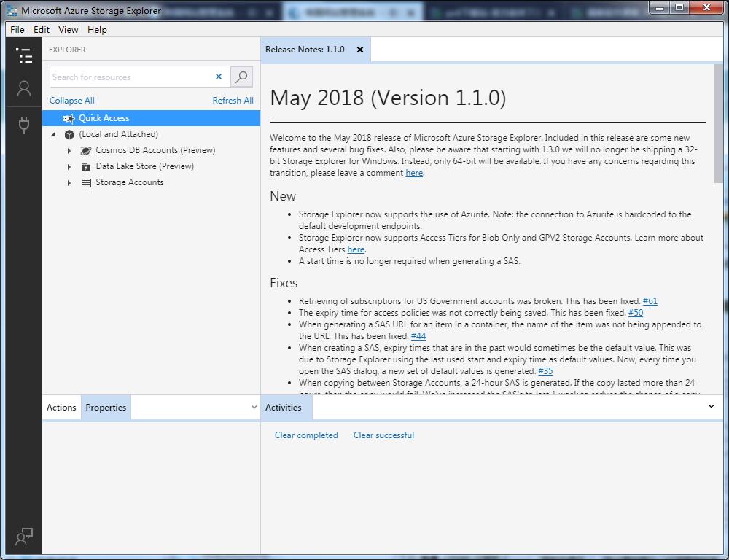Viewport: 729px width, 560px height.
Task: Click the Add Account plug icon
Action: pos(24,125)
